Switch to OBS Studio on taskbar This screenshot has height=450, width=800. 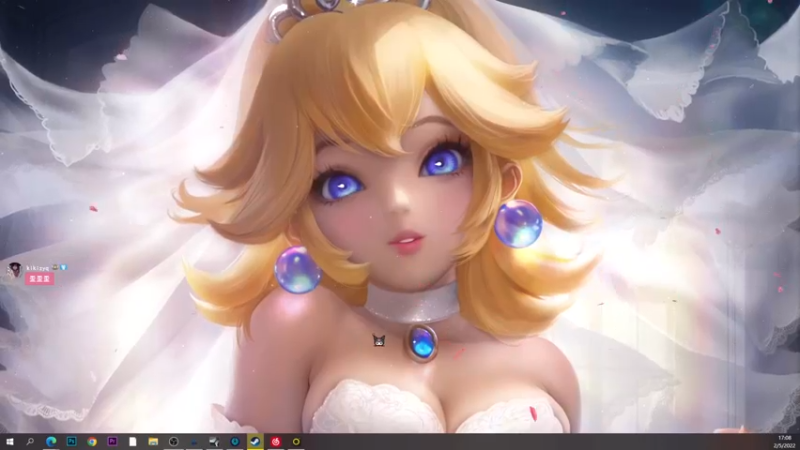click(173, 442)
